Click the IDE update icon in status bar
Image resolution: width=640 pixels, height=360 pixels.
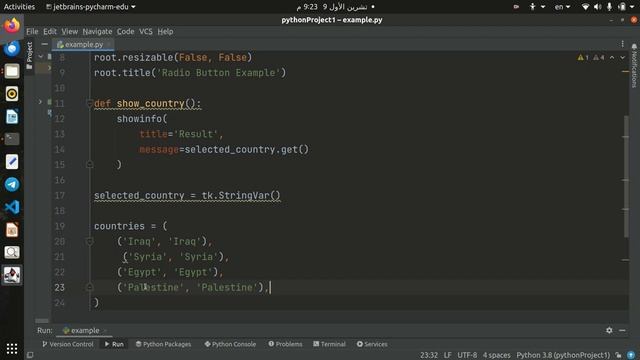631,355
